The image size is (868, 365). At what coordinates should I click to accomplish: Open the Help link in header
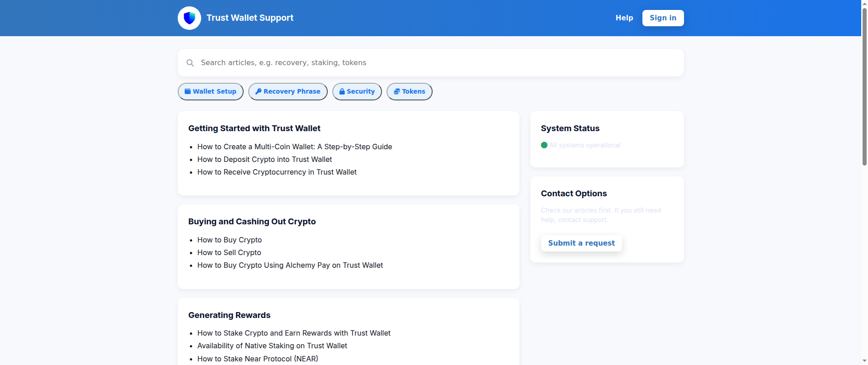(624, 18)
